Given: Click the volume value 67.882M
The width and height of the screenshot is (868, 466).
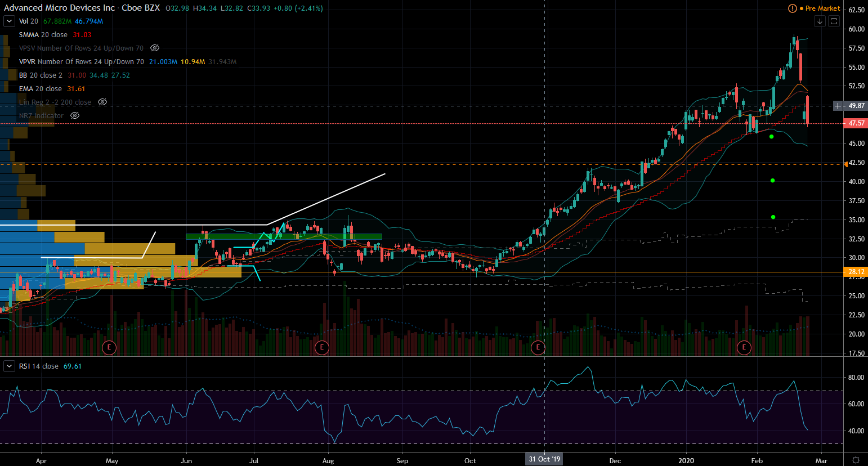Looking at the screenshot, I should (x=57, y=21).
